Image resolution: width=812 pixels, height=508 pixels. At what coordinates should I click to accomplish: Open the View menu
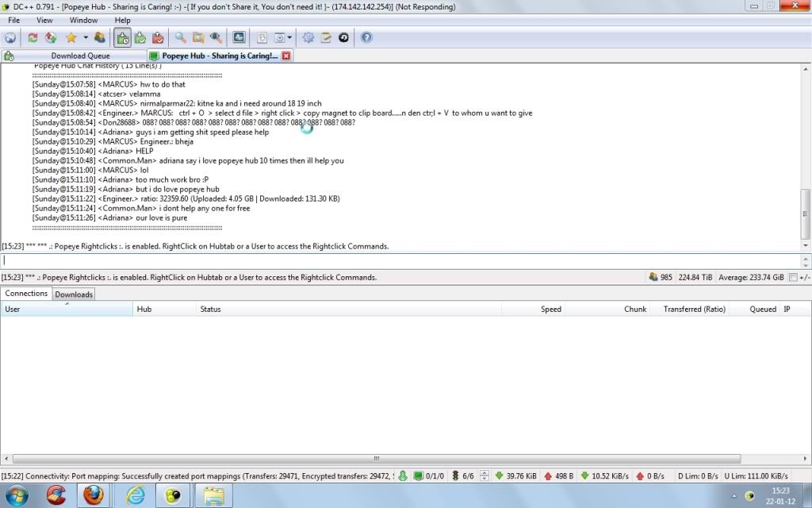(44, 20)
